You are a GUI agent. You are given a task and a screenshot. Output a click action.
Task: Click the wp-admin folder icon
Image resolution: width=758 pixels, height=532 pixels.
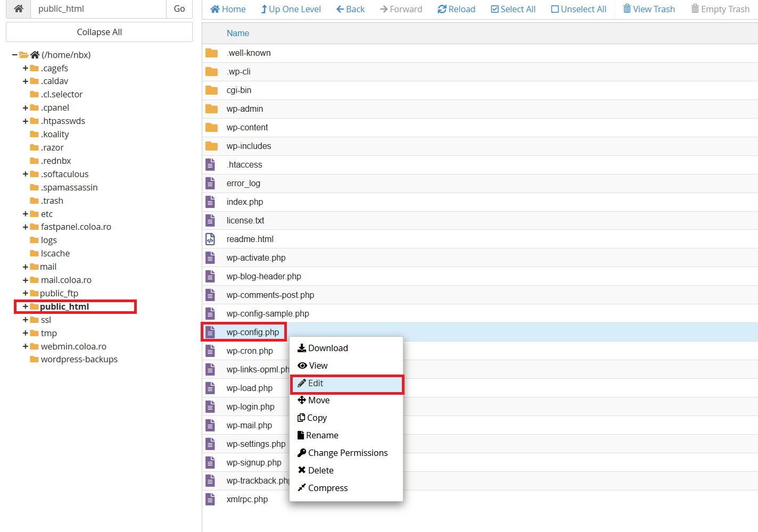(211, 109)
